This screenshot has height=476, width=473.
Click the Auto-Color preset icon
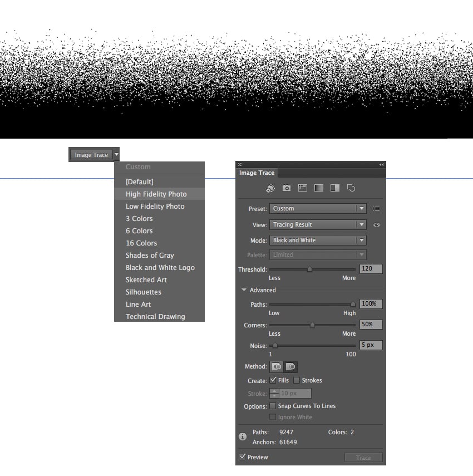[x=270, y=188]
